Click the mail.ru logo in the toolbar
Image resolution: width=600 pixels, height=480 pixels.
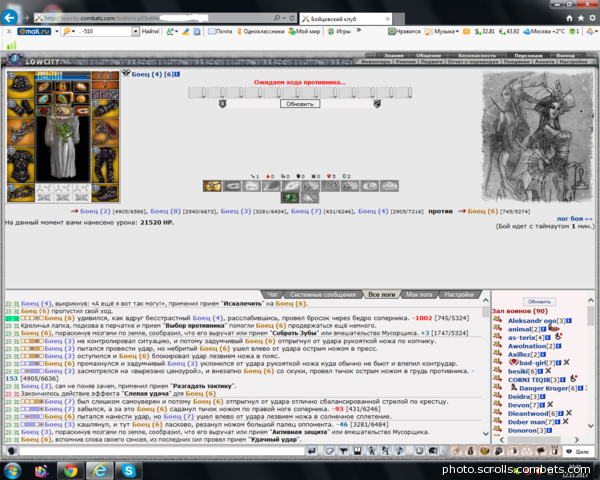click(34, 31)
